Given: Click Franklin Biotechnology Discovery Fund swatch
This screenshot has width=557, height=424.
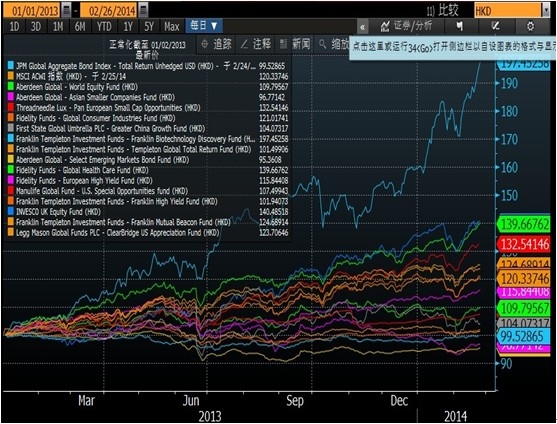Looking at the screenshot, I should tap(11, 138).
